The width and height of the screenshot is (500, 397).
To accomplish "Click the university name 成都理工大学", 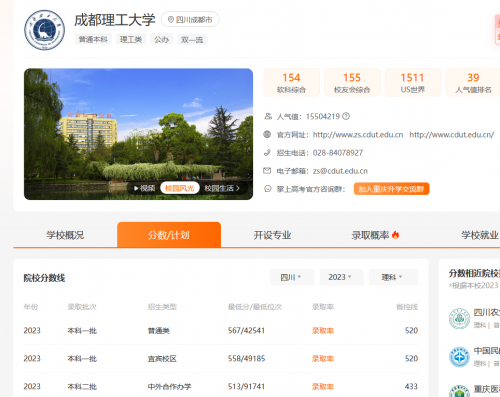I will (x=115, y=20).
